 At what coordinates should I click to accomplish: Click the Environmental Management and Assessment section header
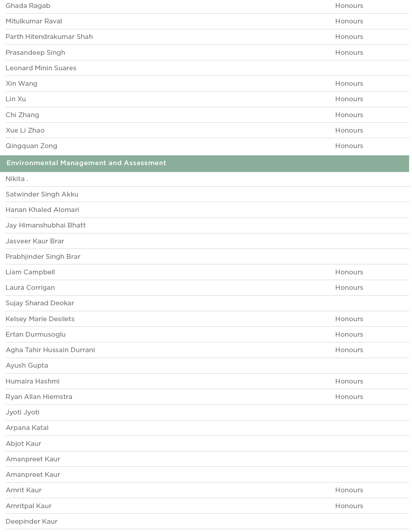point(86,163)
